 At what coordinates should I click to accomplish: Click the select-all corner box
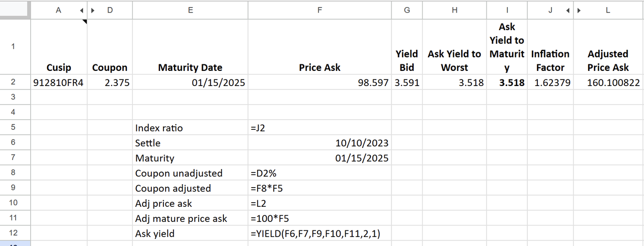15,10
